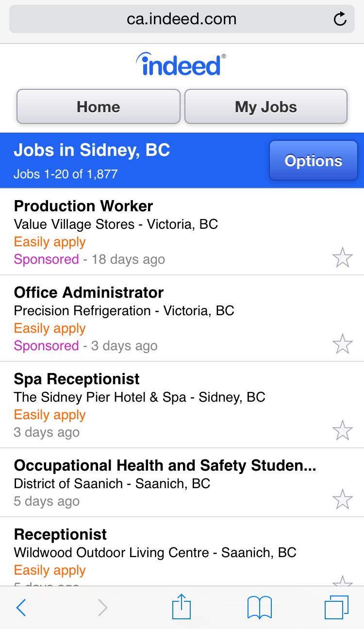Tap the ca.indeed.com address bar

click(182, 19)
